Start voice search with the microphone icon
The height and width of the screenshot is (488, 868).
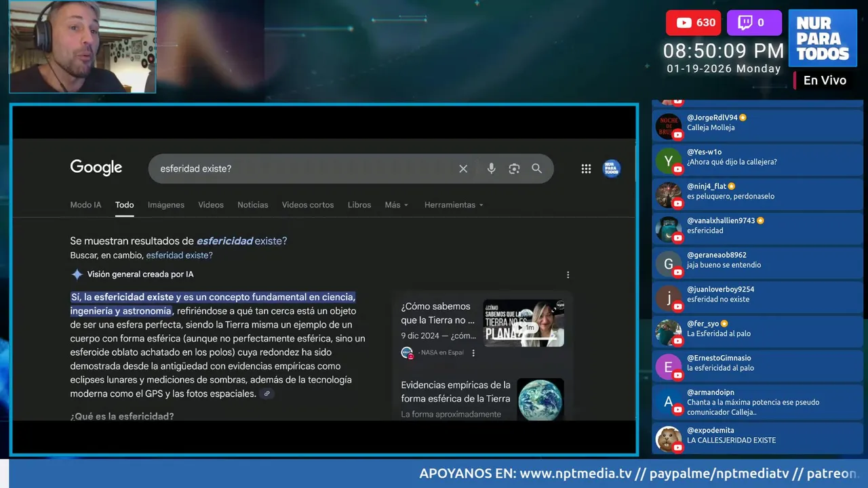(x=491, y=169)
